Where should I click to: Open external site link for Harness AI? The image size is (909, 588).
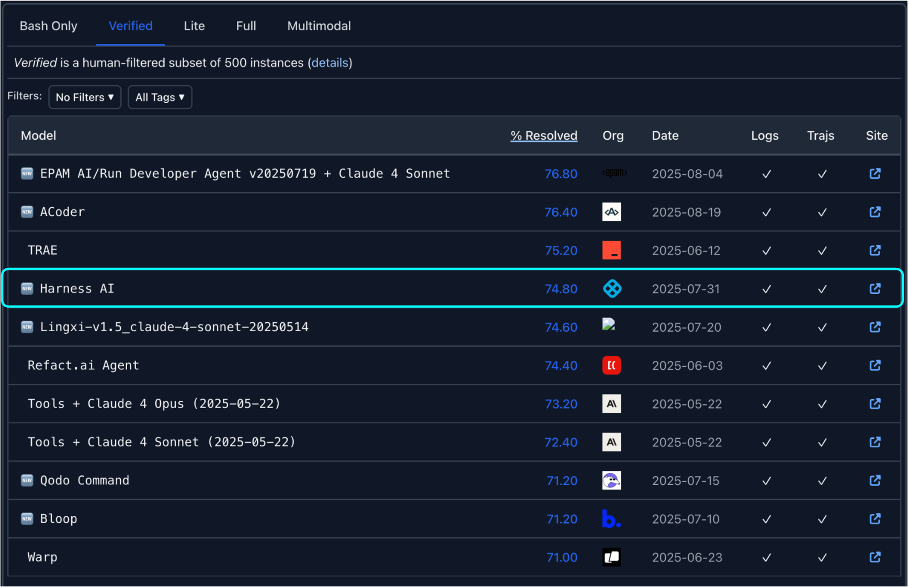click(x=875, y=289)
